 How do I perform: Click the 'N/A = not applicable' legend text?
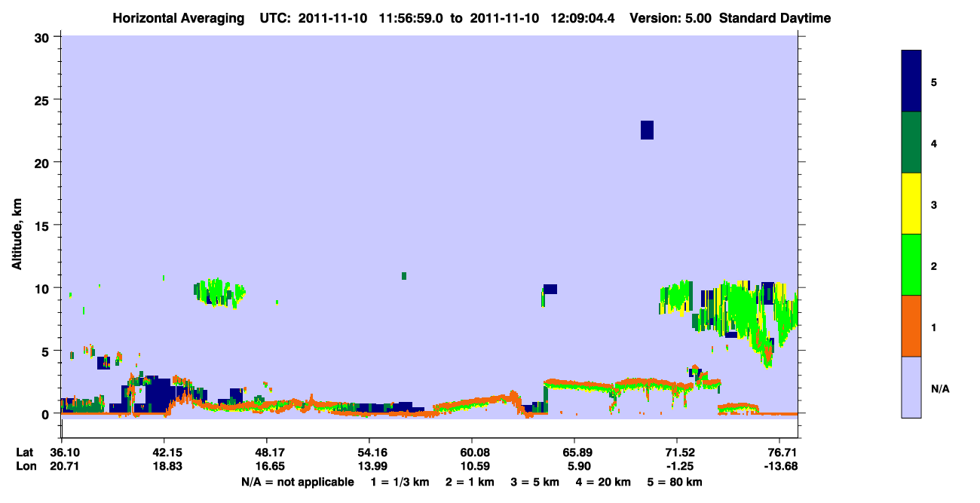pyautogui.click(x=297, y=482)
